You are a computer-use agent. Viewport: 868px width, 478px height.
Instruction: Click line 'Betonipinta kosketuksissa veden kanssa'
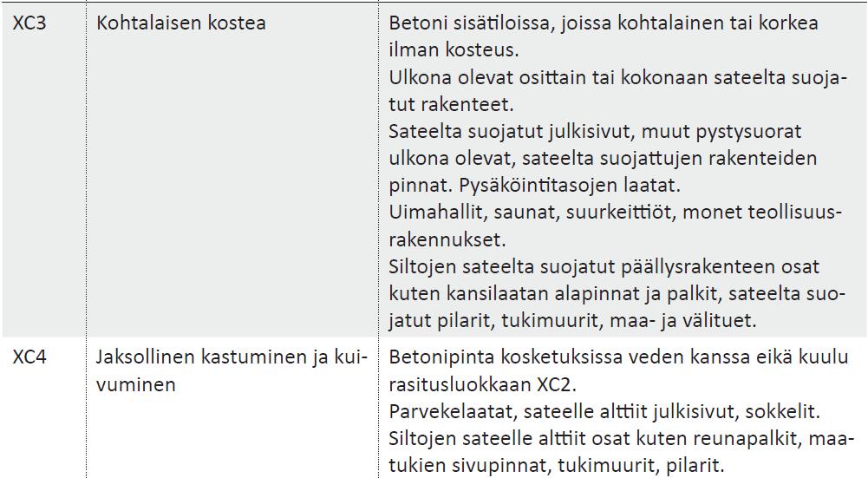(618, 357)
